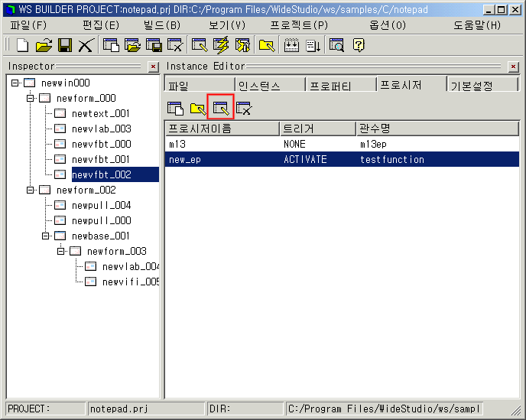Screen dimensions: 526x420
Task: Click the folder-with-pencil icon in Instance Editor
Action: pyautogui.click(x=198, y=108)
